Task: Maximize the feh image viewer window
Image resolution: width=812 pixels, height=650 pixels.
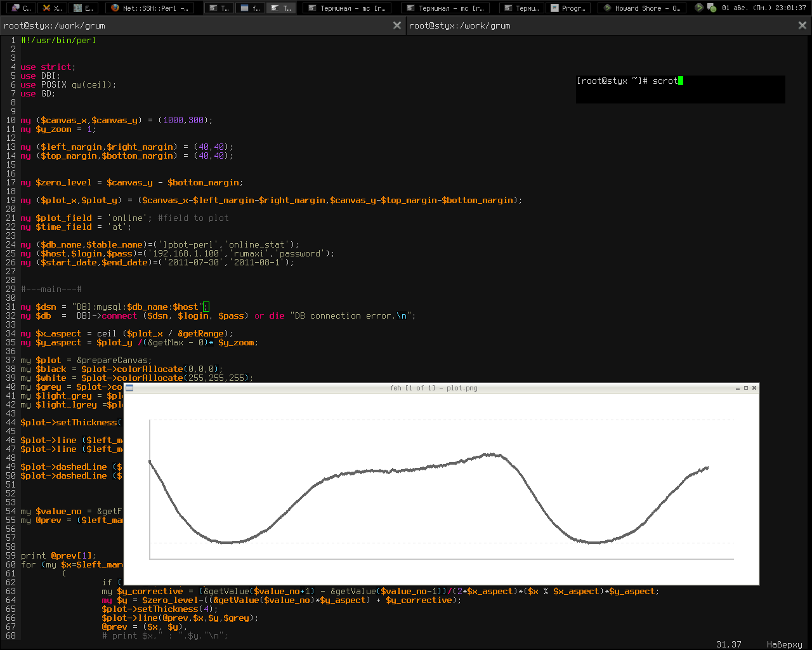Action: [x=746, y=388]
